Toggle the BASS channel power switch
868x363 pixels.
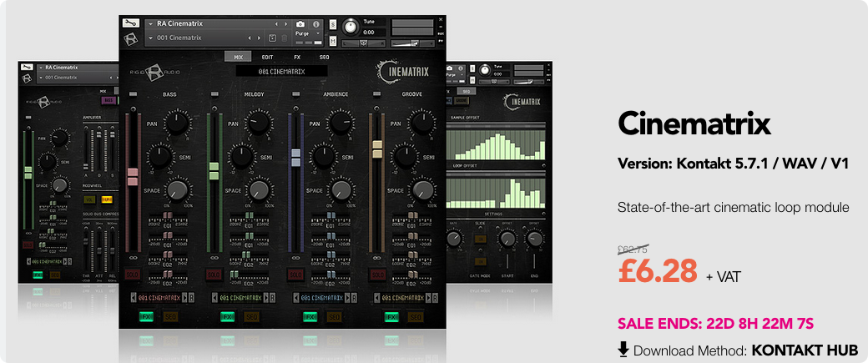coord(133,94)
